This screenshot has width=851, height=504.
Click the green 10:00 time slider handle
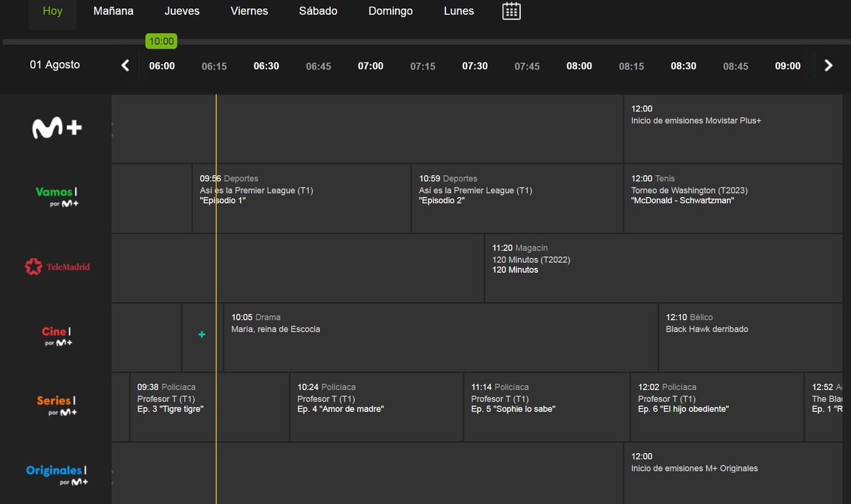pyautogui.click(x=161, y=41)
